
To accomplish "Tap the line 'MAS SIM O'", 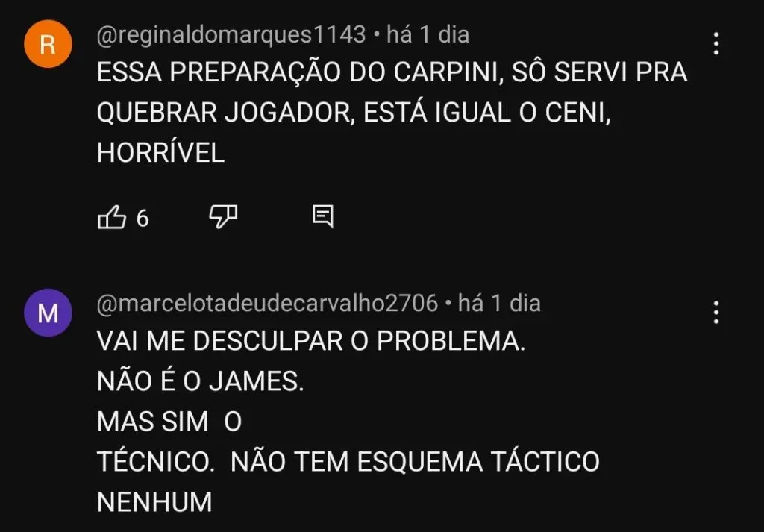I will click(x=169, y=422).
